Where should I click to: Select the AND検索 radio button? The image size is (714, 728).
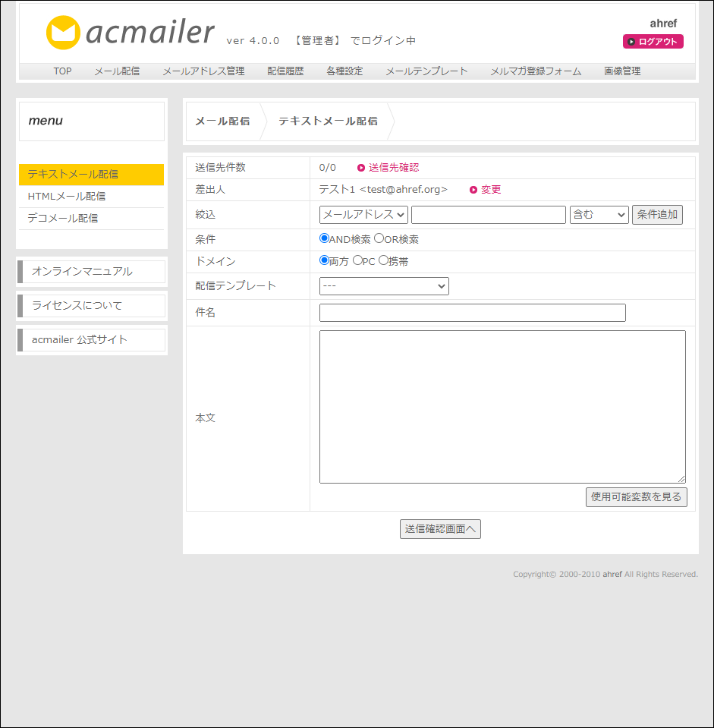[x=326, y=238]
